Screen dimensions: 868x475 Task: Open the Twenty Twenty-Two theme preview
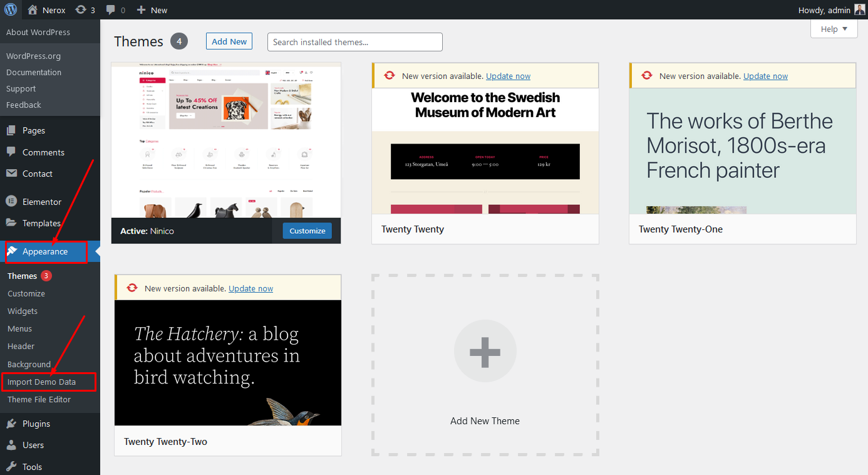coord(228,363)
